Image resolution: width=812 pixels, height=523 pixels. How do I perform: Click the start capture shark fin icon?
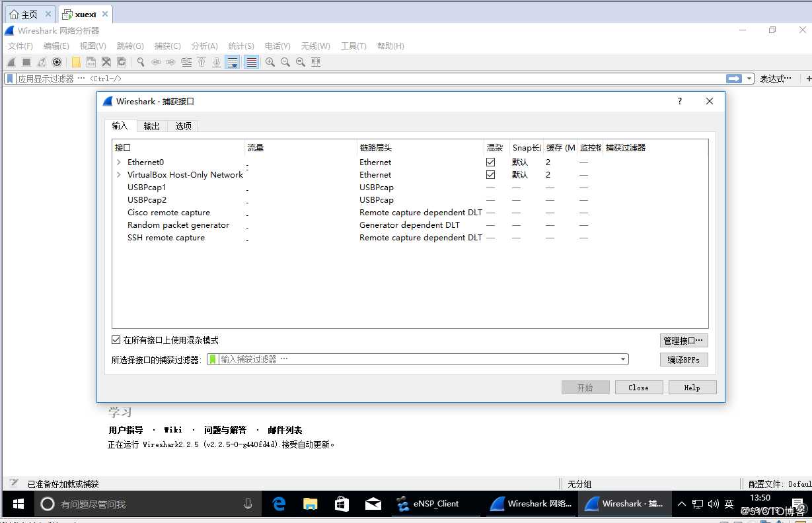(x=11, y=62)
